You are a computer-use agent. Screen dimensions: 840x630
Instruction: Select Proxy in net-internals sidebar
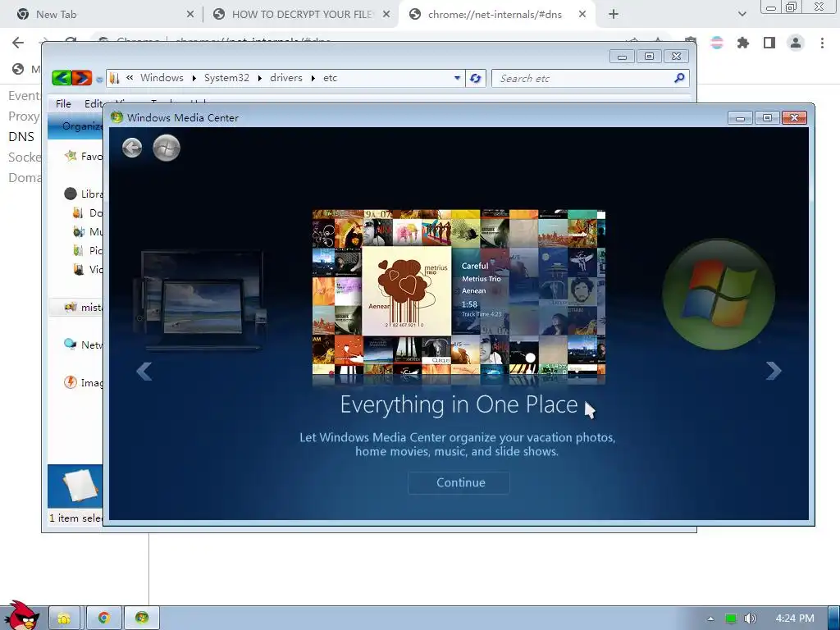24,116
